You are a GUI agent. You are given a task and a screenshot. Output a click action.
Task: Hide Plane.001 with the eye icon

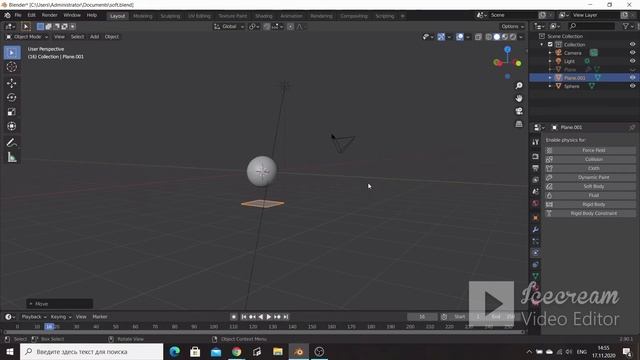[x=632, y=78]
